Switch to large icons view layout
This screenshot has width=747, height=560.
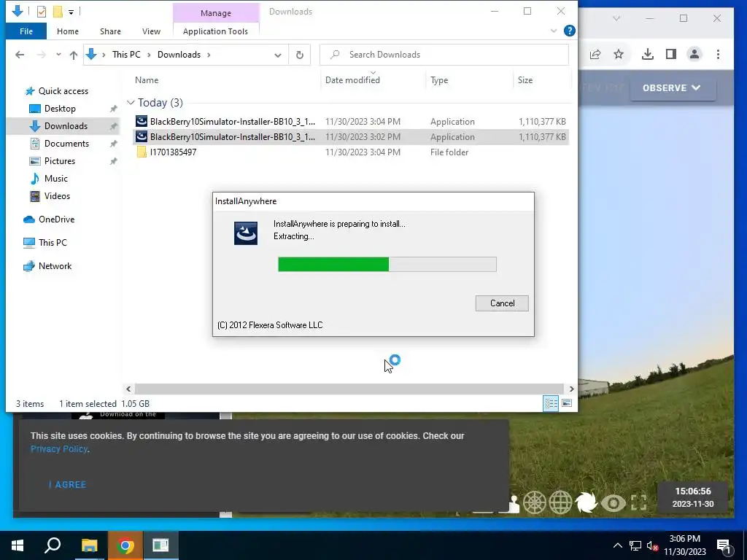point(567,403)
